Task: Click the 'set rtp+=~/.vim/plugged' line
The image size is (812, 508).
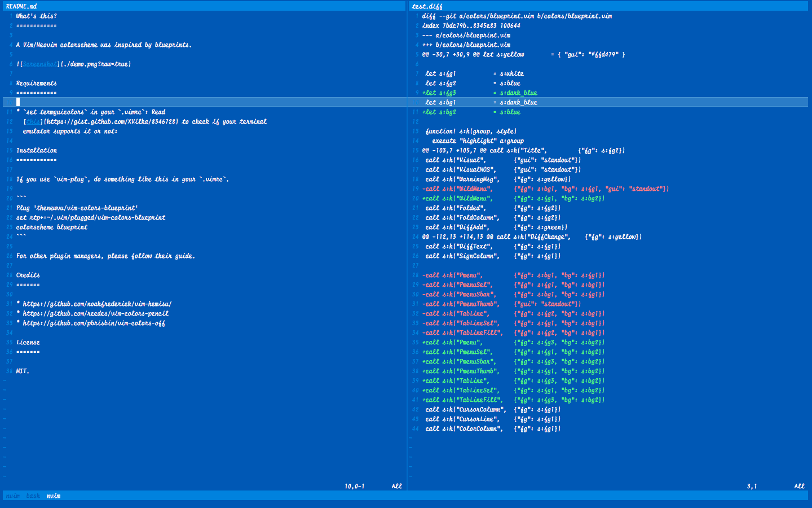Action: point(91,217)
